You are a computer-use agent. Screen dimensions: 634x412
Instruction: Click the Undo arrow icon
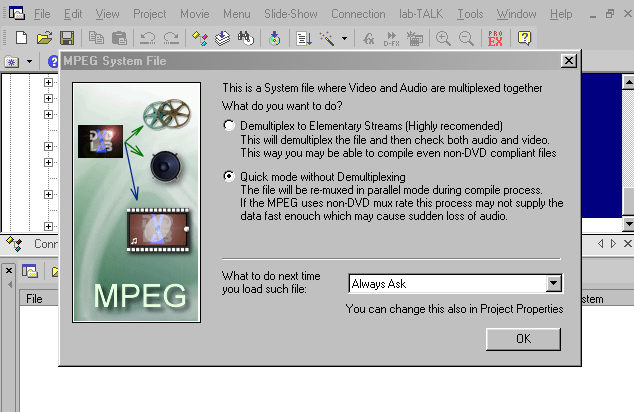[148, 38]
